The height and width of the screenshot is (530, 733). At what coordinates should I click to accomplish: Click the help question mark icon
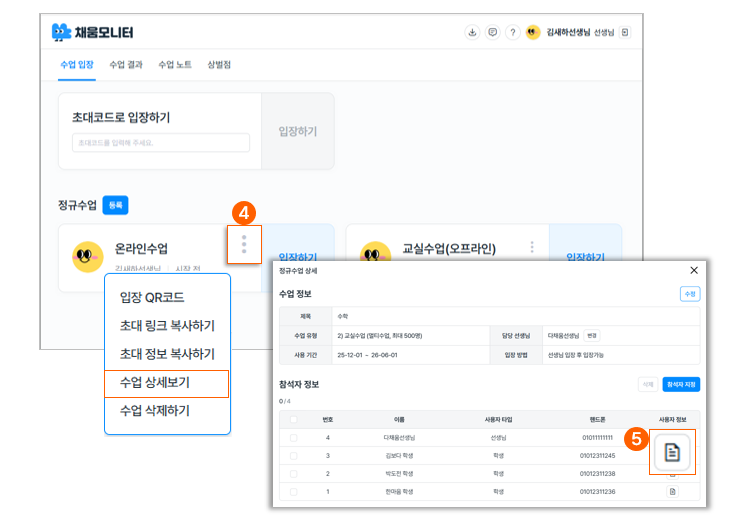pos(512,32)
